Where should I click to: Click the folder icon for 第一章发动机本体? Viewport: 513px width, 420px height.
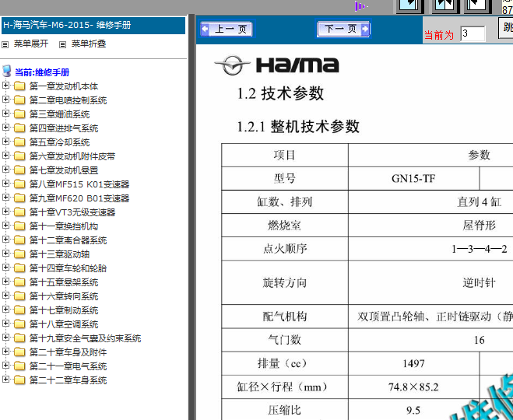19,86
